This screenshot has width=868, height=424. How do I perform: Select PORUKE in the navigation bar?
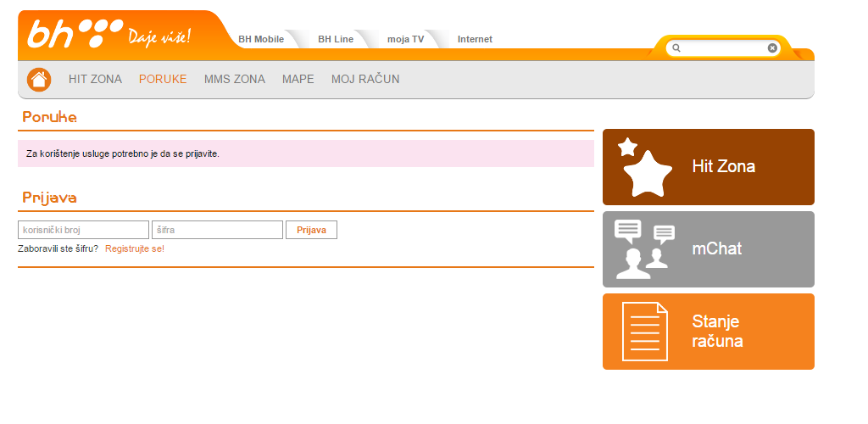163,79
